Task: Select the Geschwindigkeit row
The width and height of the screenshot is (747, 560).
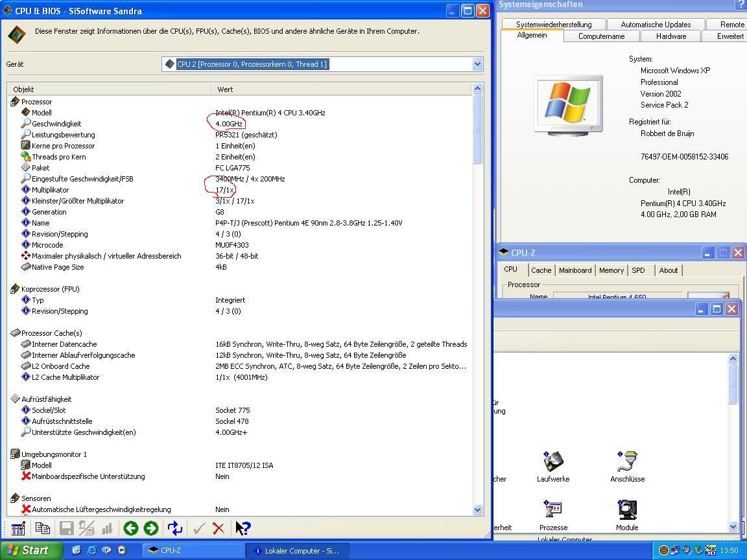Action: (x=239, y=124)
